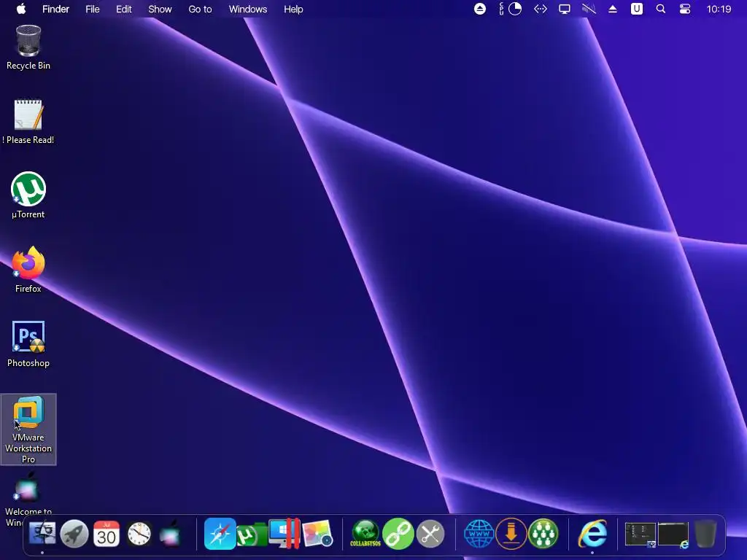This screenshot has width=747, height=560.
Task: Click the CPU usage pie indicator
Action: [515, 9]
